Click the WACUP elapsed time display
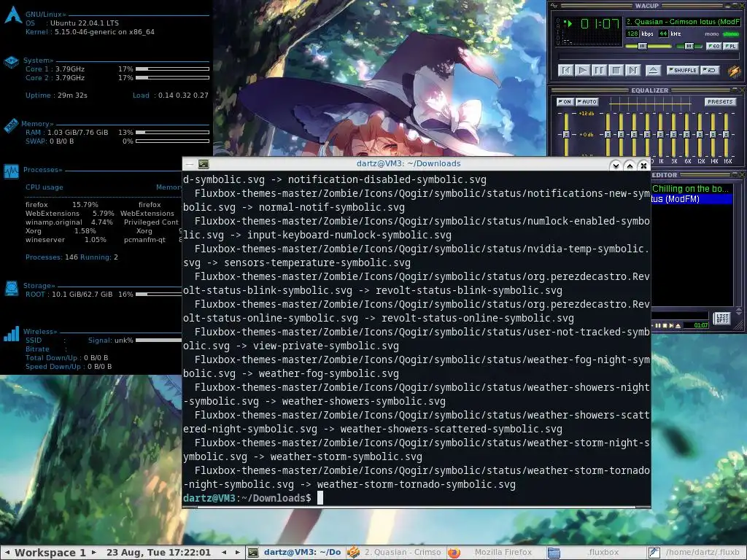The height and width of the screenshot is (560, 747). [x=600, y=23]
